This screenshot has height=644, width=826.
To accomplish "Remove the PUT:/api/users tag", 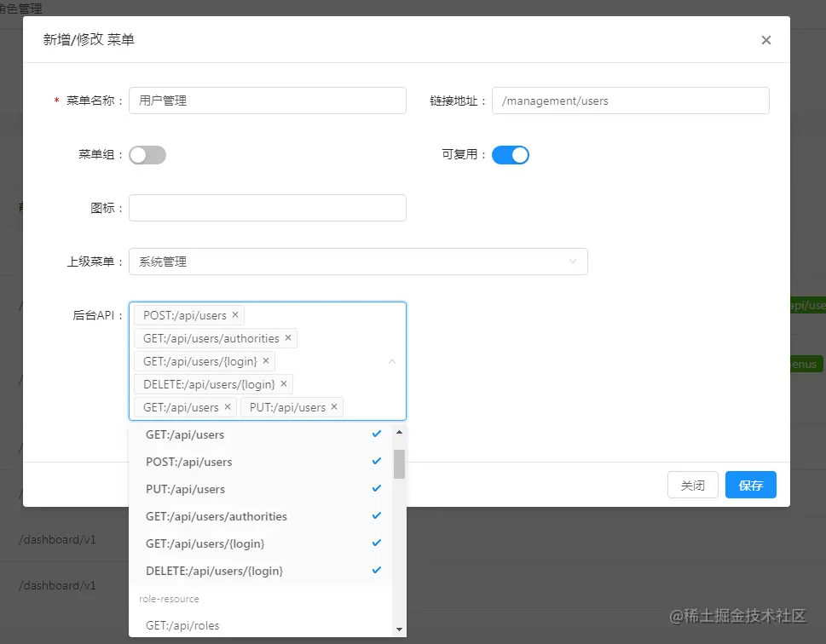I will click(x=334, y=407).
